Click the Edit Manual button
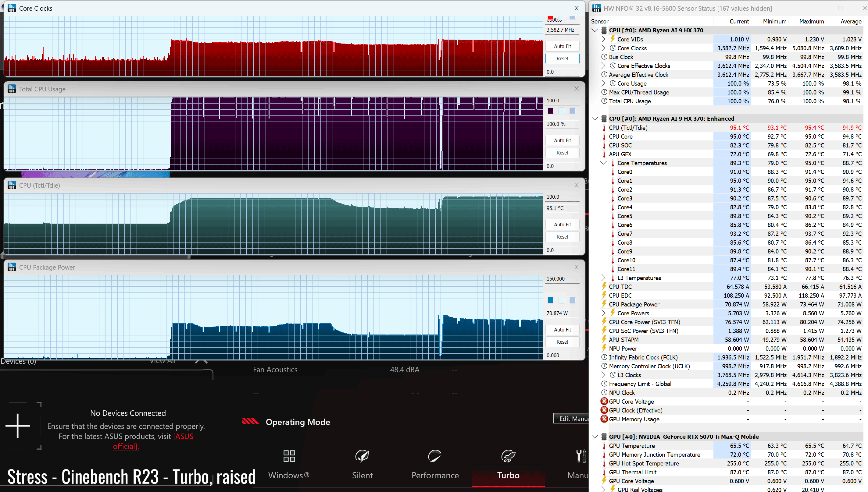Screen dimensions: 868x492 571,418
